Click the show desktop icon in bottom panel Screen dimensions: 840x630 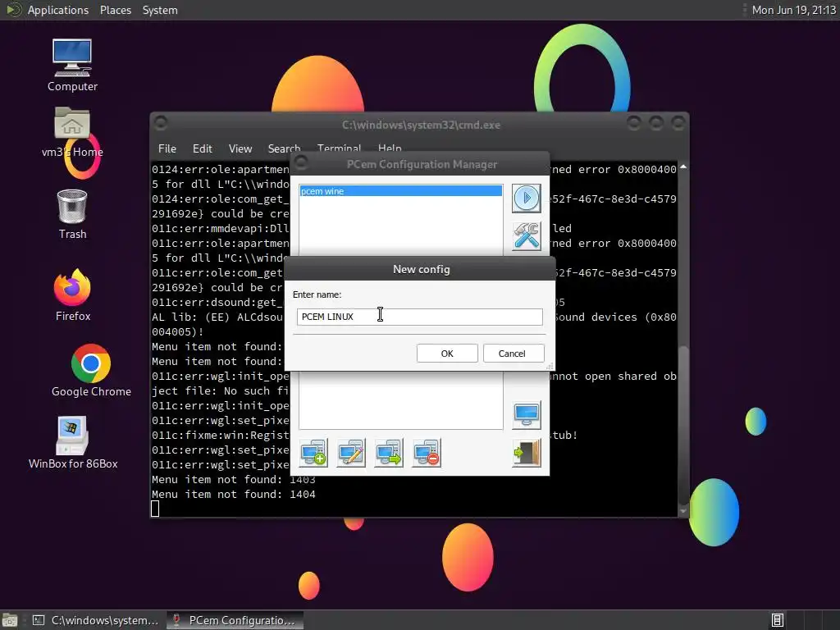point(10,620)
